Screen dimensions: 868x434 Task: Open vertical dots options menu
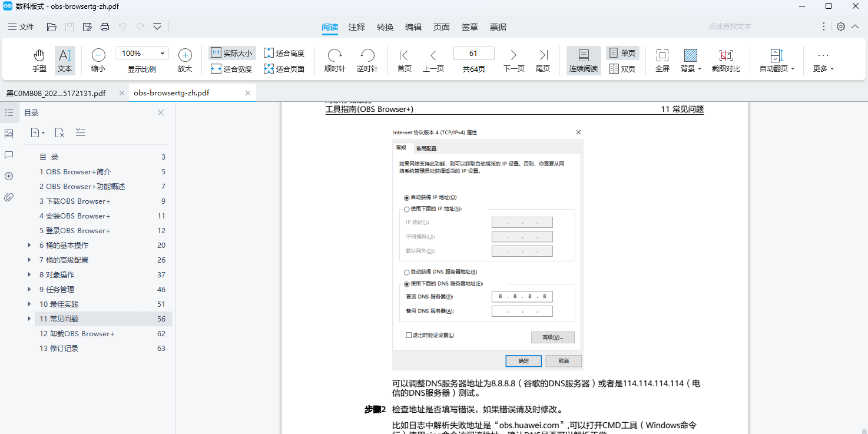point(824,26)
